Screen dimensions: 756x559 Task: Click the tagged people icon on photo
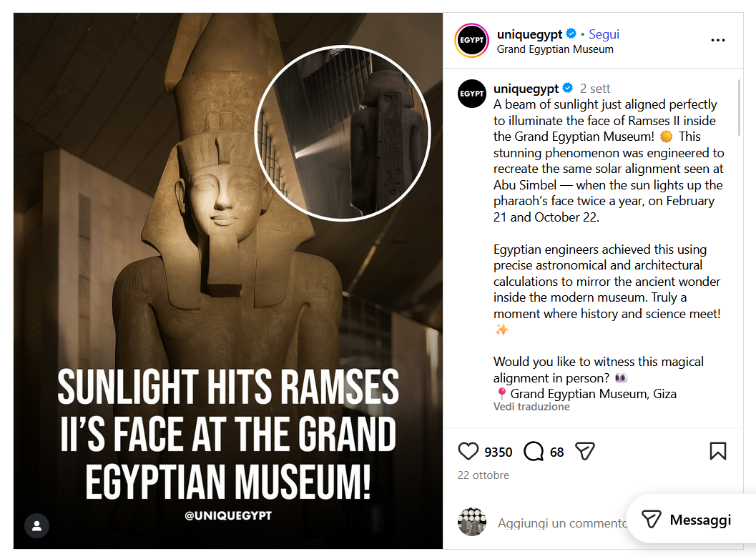click(x=36, y=525)
